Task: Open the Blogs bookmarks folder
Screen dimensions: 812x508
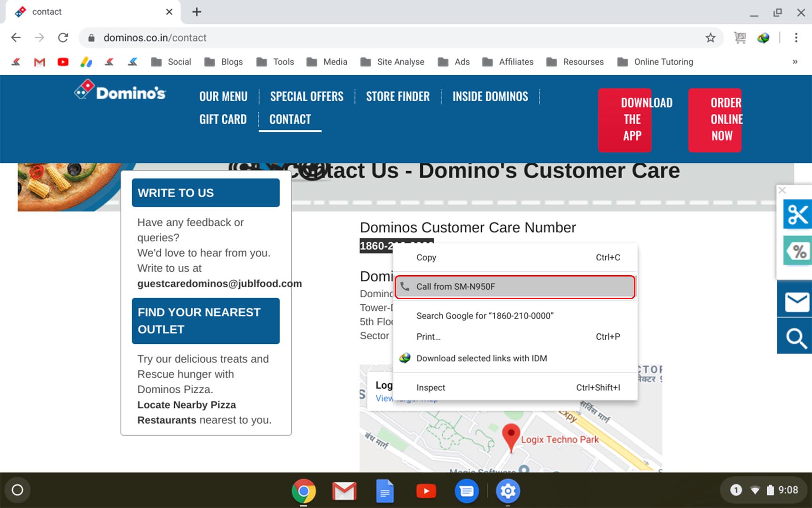Action: [x=224, y=62]
